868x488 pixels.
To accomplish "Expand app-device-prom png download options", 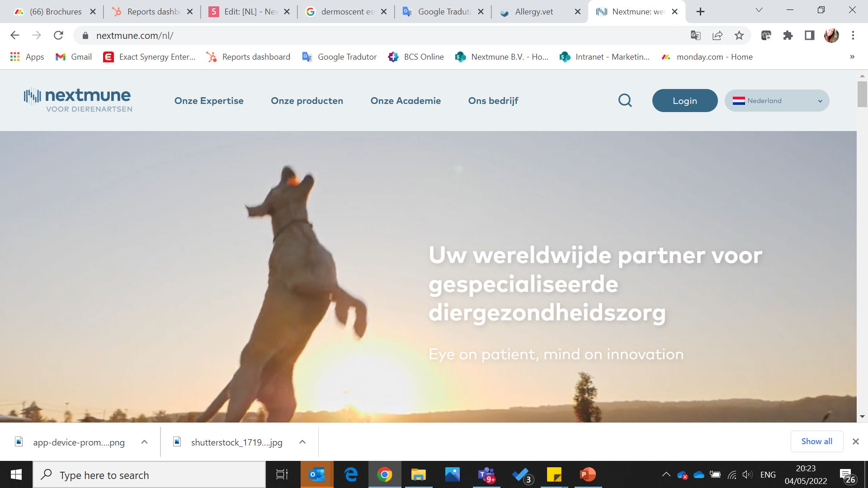I will [144, 442].
